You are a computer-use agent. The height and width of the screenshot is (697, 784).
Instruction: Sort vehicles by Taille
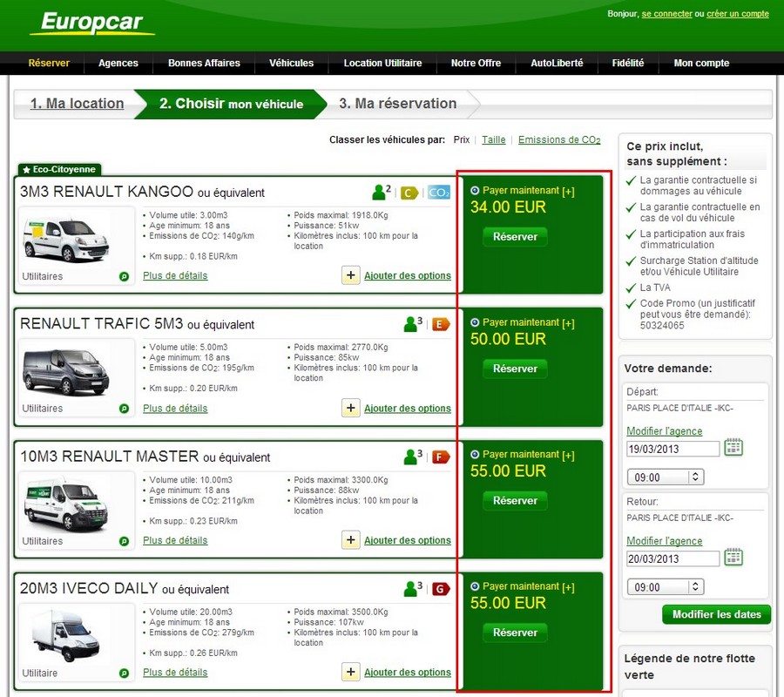click(494, 140)
